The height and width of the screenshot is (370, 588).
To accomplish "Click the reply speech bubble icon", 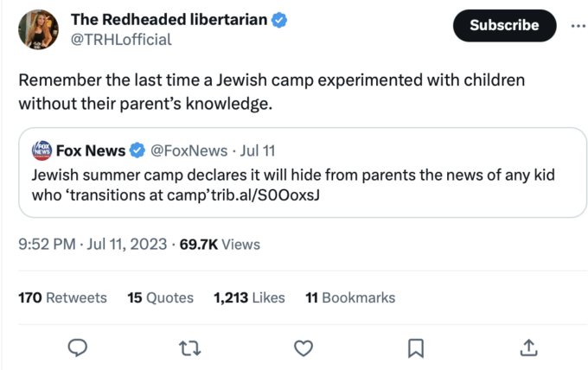I will coord(78,348).
